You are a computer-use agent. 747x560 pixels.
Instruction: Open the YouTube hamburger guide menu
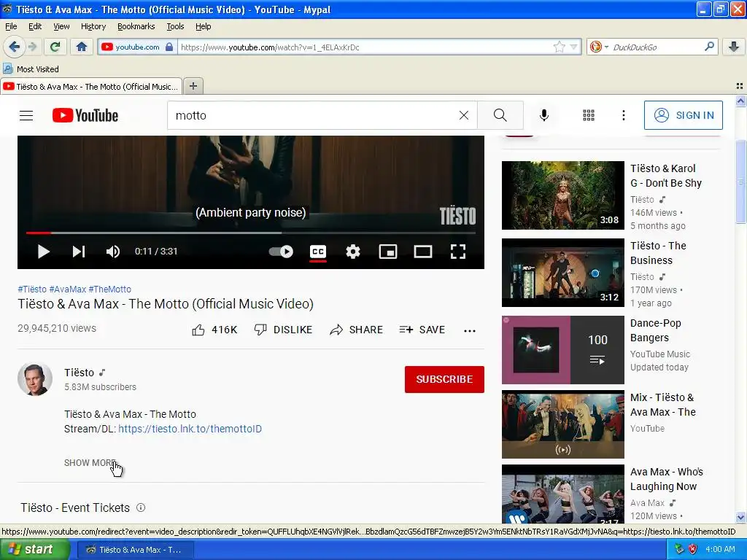(x=26, y=115)
